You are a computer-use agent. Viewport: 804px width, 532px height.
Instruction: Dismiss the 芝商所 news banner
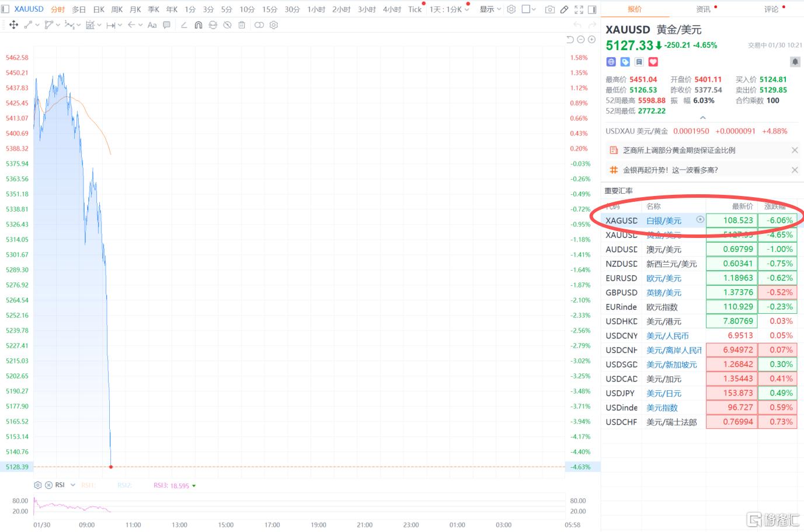pos(795,150)
